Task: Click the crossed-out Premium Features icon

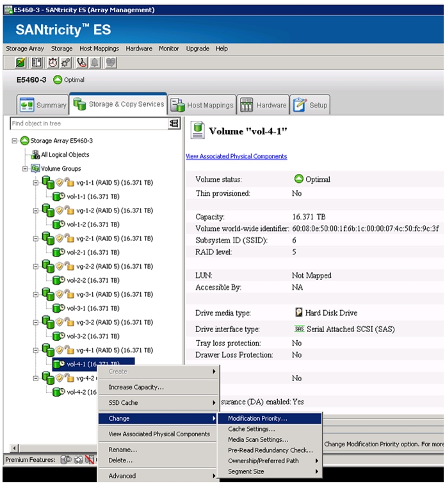Action: 90,460
